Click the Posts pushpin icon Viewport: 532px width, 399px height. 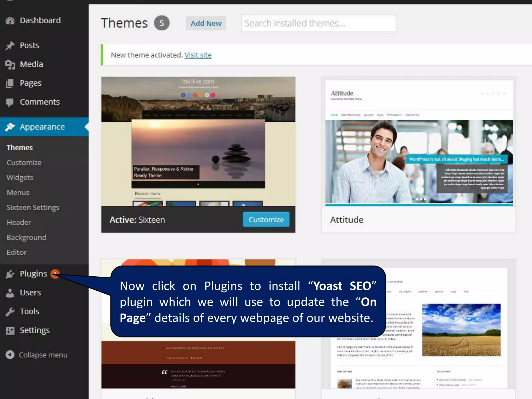click(10, 45)
